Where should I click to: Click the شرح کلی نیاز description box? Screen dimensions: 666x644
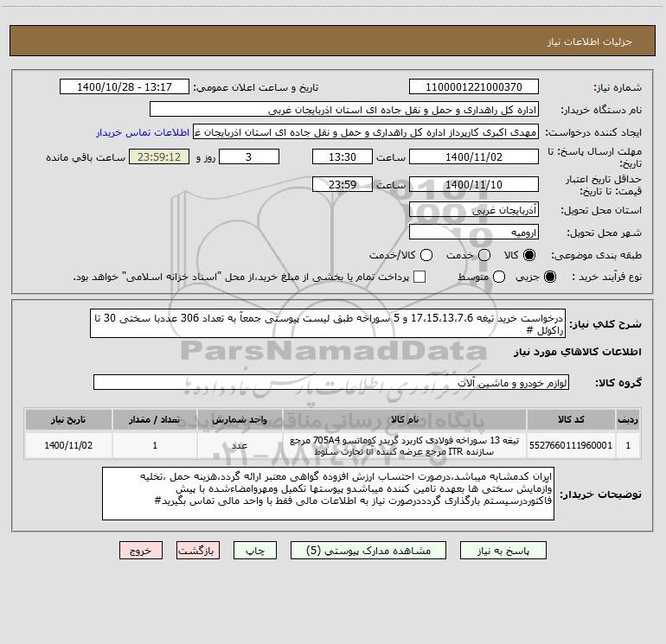click(x=328, y=323)
